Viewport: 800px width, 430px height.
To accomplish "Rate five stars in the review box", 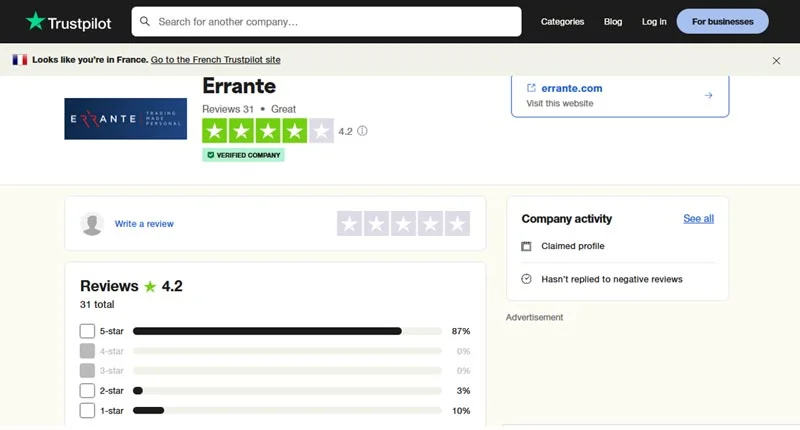I will (x=457, y=223).
